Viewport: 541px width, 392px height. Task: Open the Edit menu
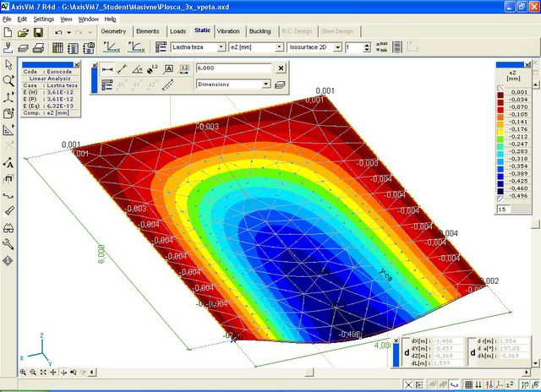[22, 19]
